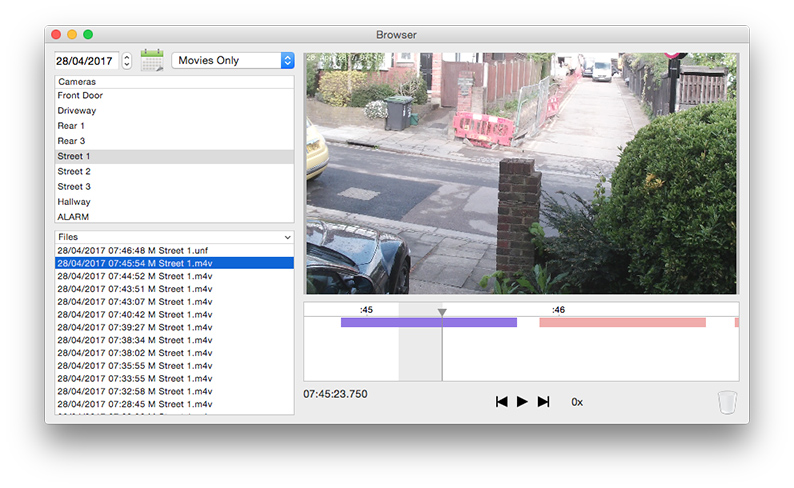Image resolution: width=794 pixels, height=488 pixels.
Task: Start playback with the play button
Action: [522, 401]
